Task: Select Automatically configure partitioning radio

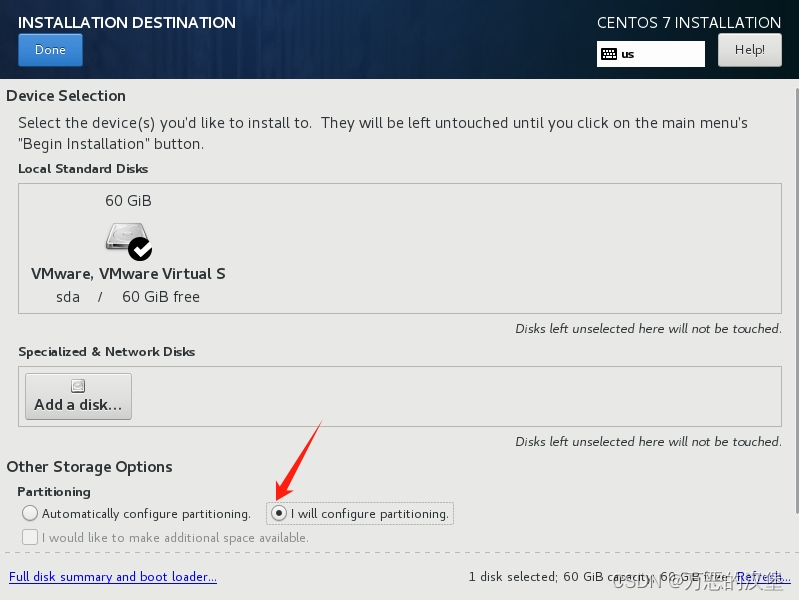Action: [30, 513]
